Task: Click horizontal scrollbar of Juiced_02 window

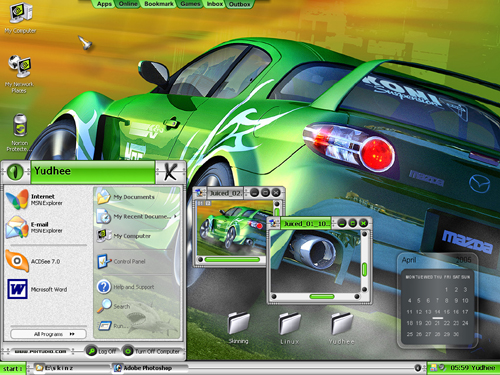Action: coord(232,259)
